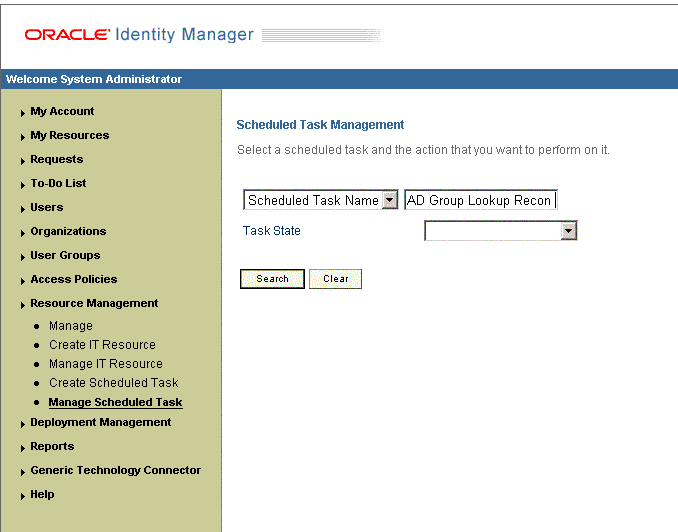The width and height of the screenshot is (678, 532).
Task: Open the User Groups menu
Action: (x=65, y=256)
